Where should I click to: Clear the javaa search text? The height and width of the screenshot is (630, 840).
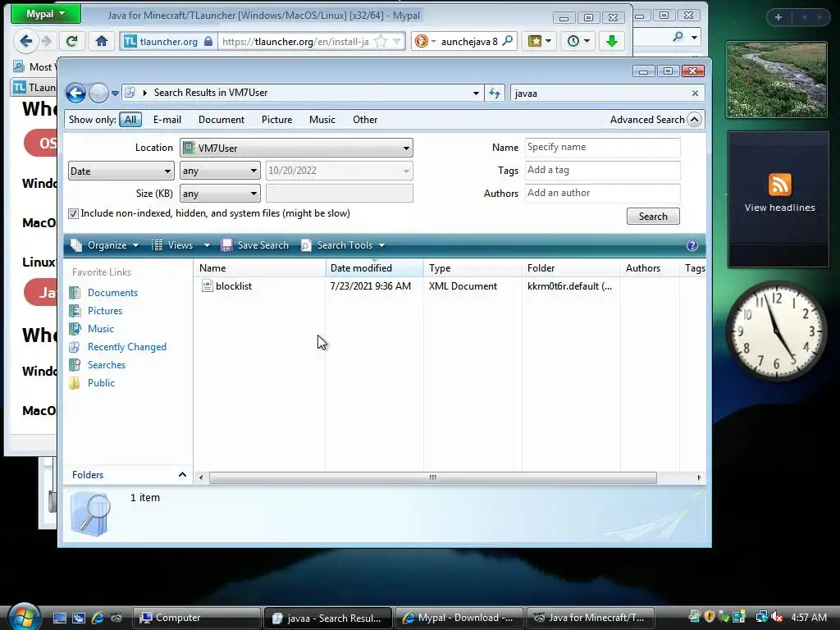[695, 94]
